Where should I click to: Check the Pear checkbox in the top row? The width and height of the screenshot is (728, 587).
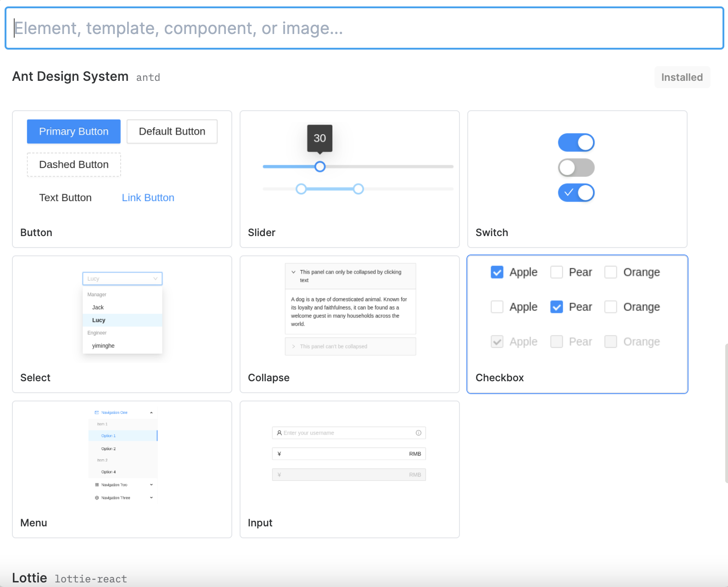tap(556, 272)
